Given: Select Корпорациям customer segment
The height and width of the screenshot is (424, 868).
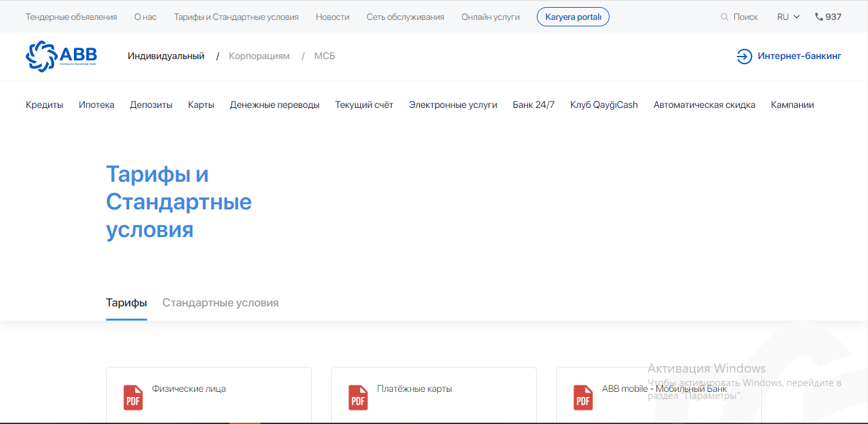Looking at the screenshot, I should [x=259, y=57].
